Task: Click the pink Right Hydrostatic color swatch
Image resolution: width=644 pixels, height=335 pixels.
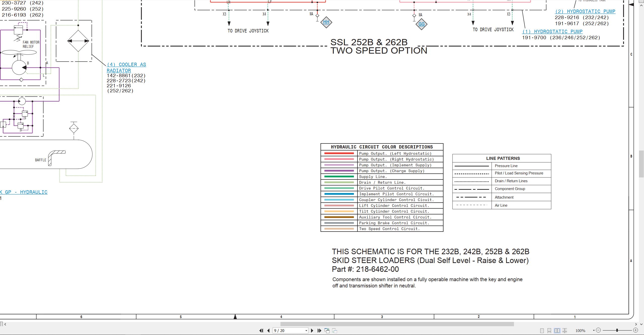Action: [x=339, y=159]
